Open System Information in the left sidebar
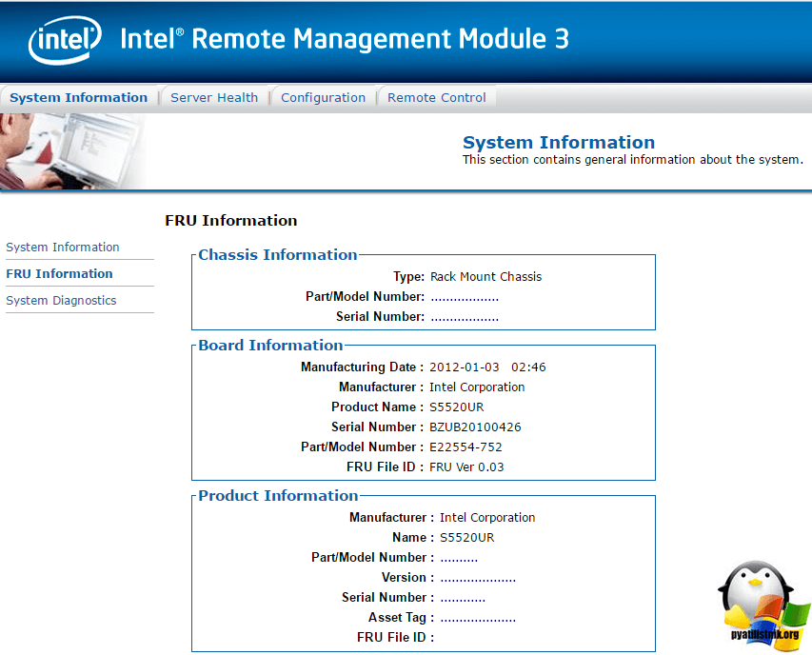The height and width of the screenshot is (655, 812). click(x=63, y=247)
